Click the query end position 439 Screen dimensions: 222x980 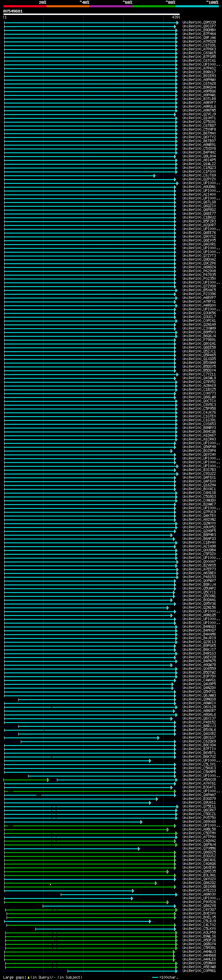pyautogui.click(x=175, y=17)
